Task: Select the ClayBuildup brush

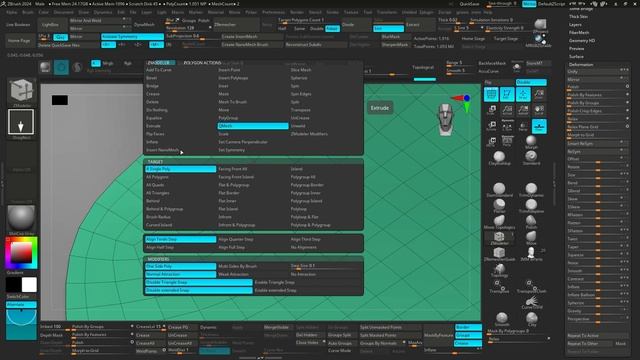Action: [499, 157]
